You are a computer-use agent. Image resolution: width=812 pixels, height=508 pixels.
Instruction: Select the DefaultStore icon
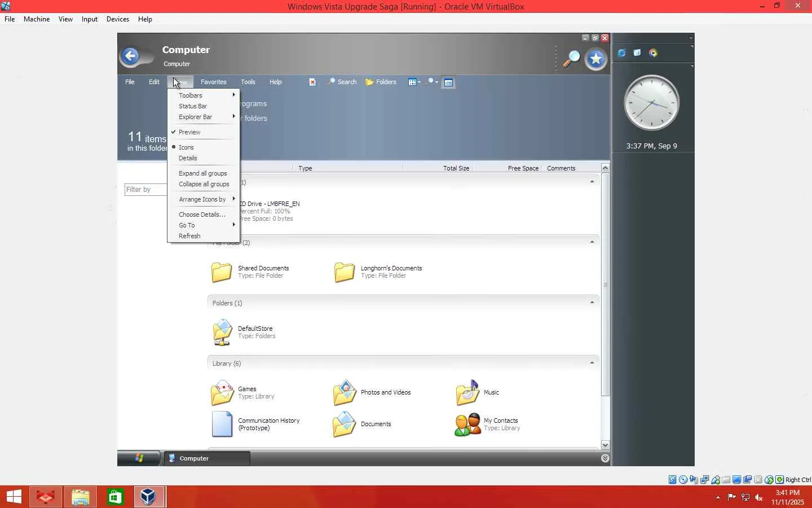pyautogui.click(x=222, y=332)
